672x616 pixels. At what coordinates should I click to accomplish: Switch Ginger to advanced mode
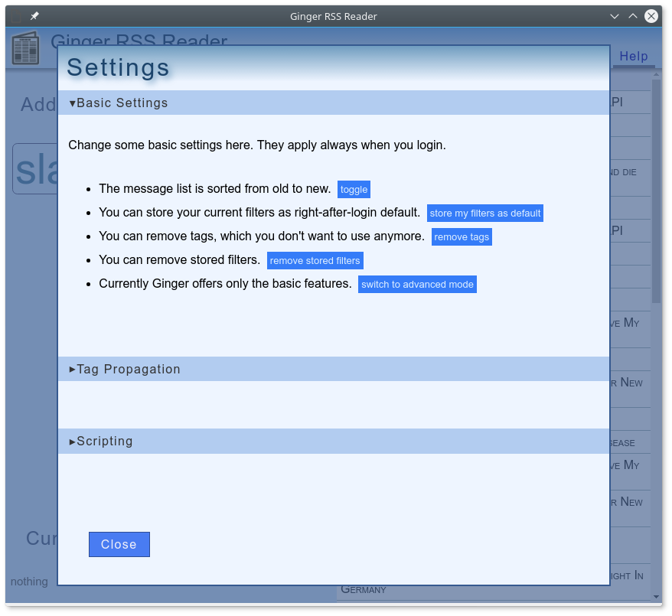417,285
